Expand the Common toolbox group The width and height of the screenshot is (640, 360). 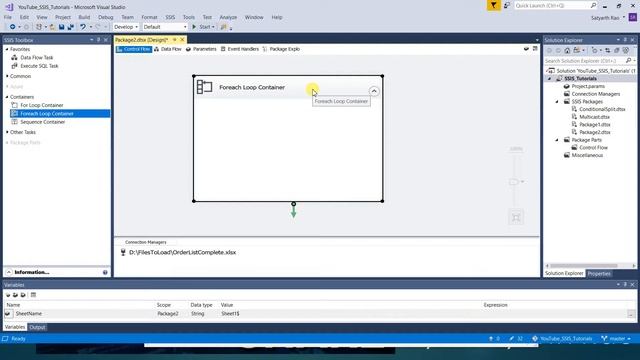(x=7, y=76)
